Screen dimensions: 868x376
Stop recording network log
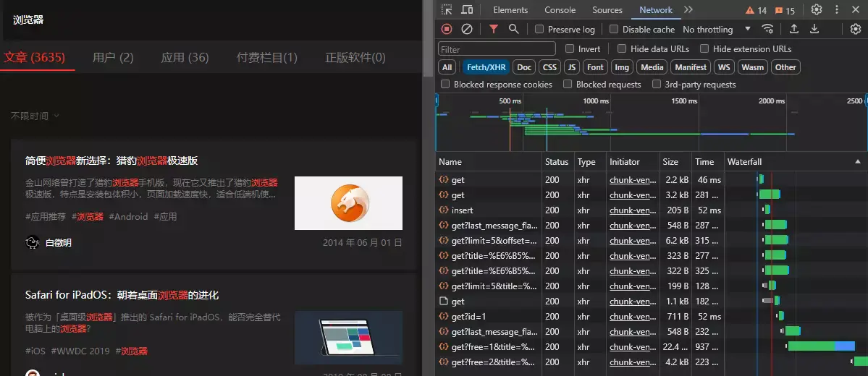coord(447,30)
